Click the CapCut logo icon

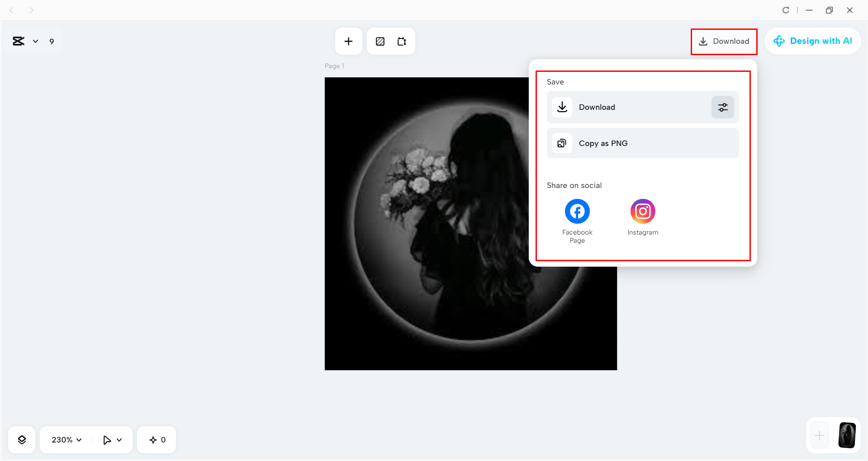click(x=18, y=41)
